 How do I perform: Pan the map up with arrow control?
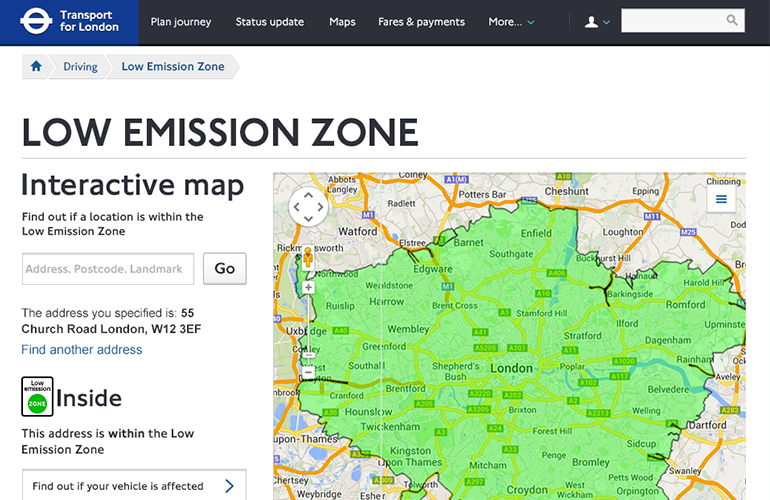308,195
